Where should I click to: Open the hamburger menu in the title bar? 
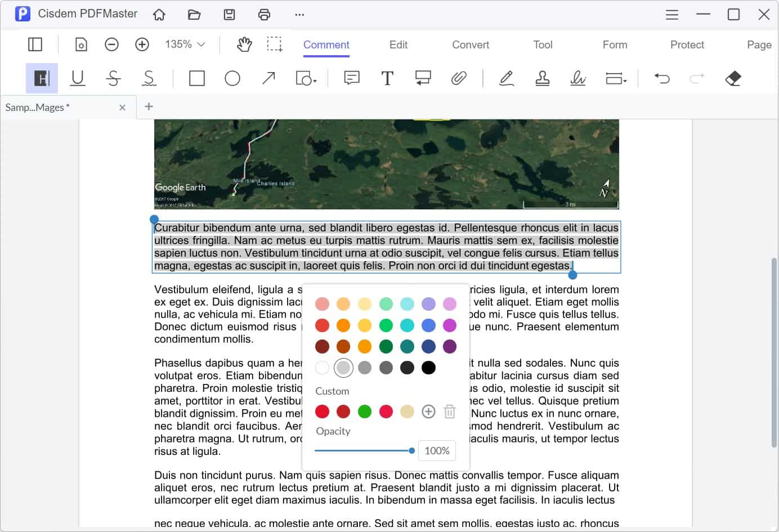coord(671,14)
